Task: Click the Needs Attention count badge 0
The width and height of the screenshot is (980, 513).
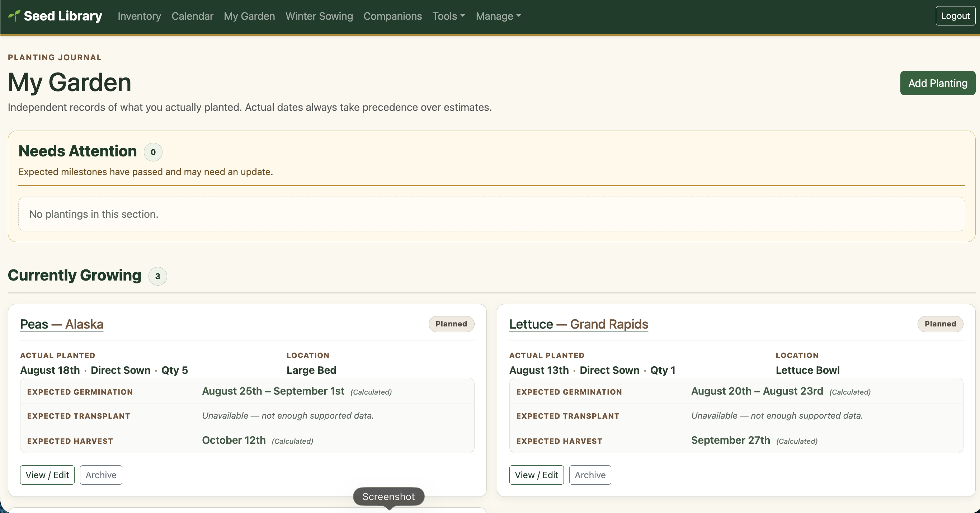Action: 153,152
